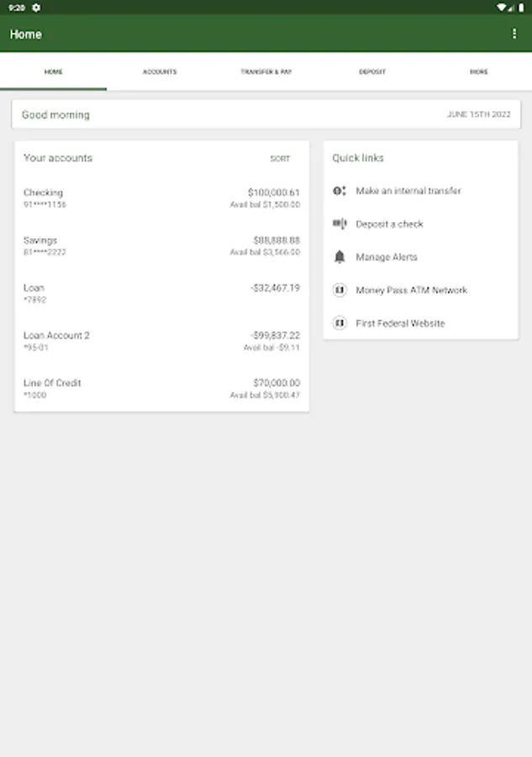The width and height of the screenshot is (532, 757).
Task: Click the battery icon in status bar
Action: (520, 7)
